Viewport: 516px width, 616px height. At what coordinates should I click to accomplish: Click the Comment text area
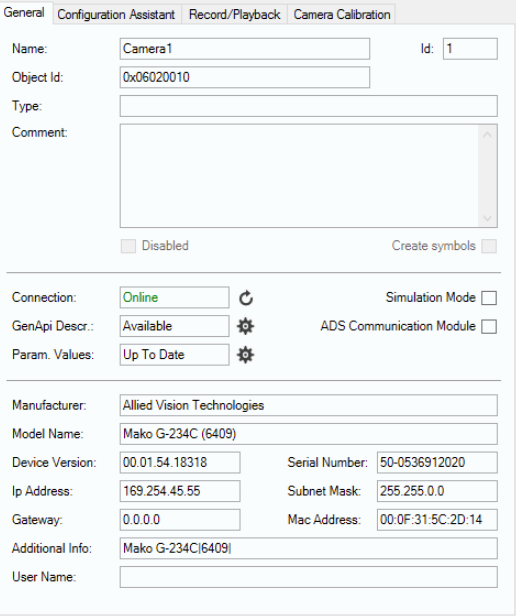(x=299, y=176)
